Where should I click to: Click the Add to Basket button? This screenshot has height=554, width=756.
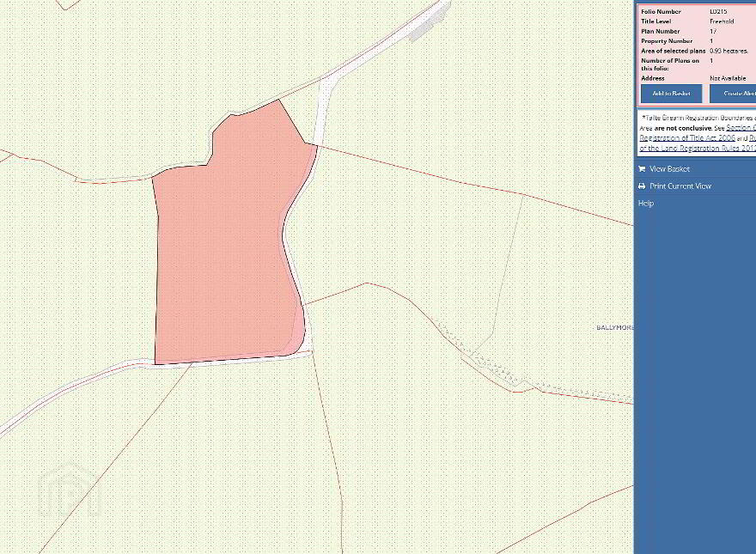[671, 94]
